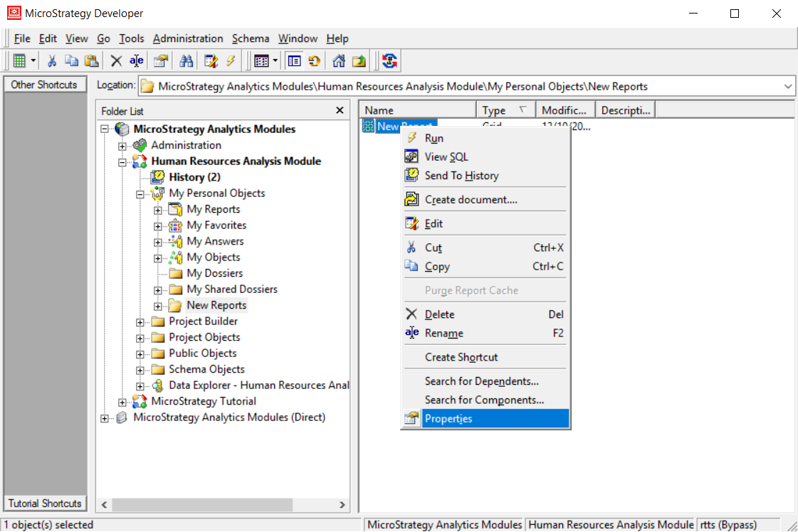Click the Edit object toolbar icon

click(x=211, y=61)
